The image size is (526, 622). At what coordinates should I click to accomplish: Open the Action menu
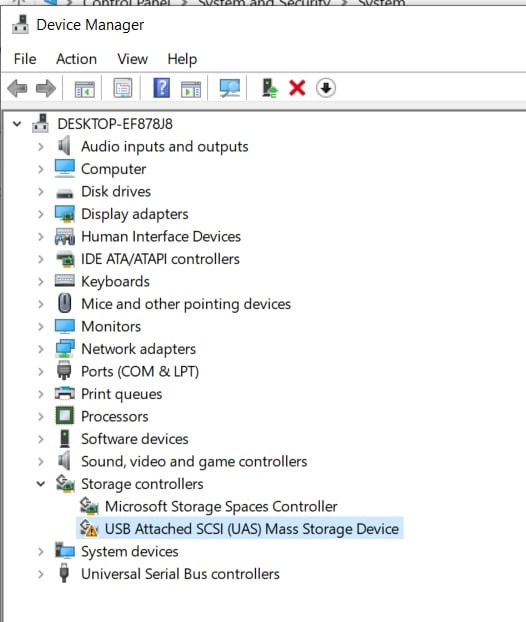pyautogui.click(x=76, y=59)
